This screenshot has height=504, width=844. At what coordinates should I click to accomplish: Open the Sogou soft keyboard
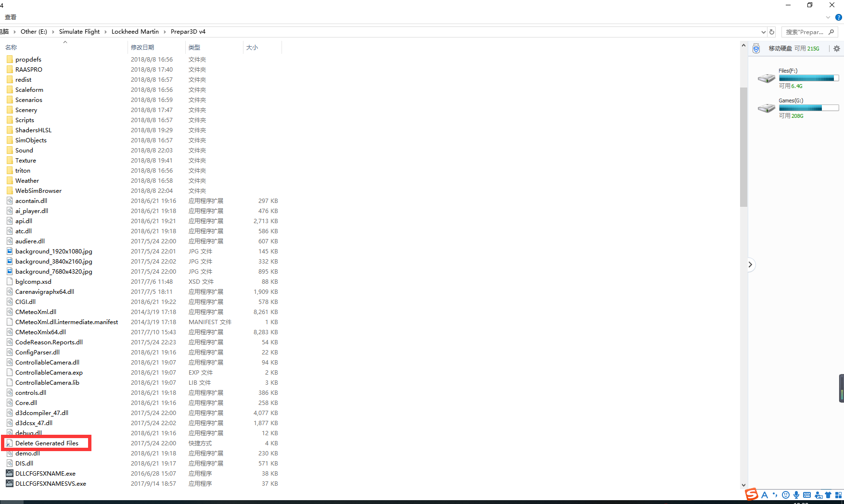click(807, 495)
